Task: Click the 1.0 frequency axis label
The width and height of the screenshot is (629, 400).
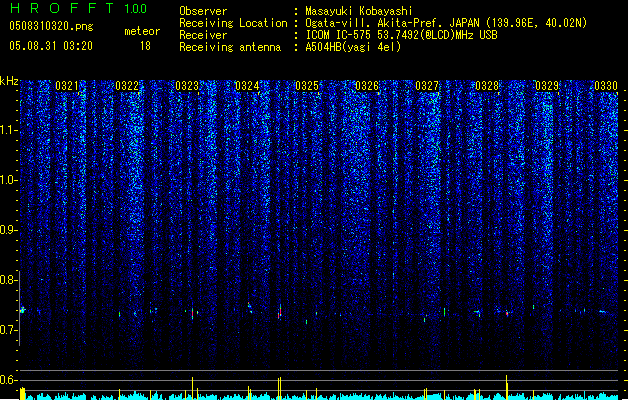Action: [8, 181]
